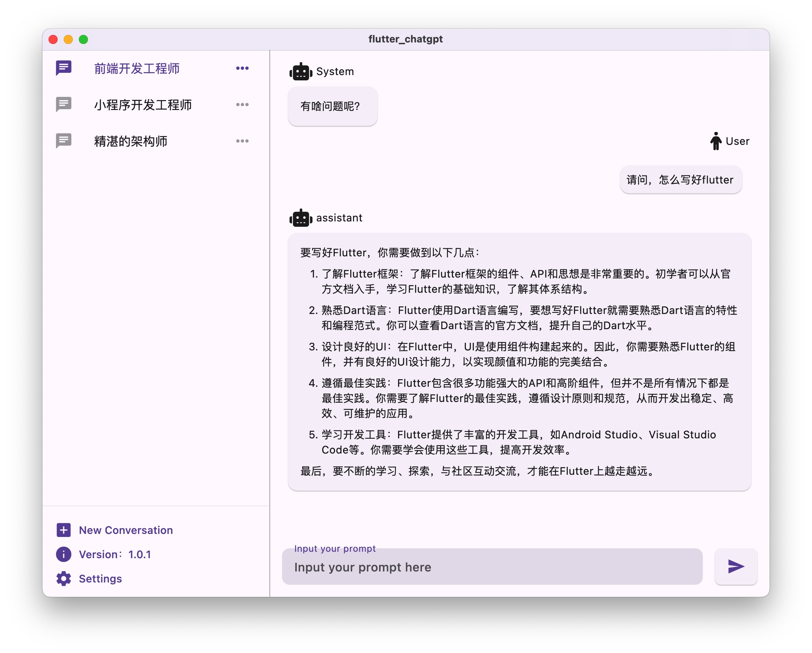Open more options for 小程序开发工程师 conversation
This screenshot has height=653, width=812.
[242, 105]
